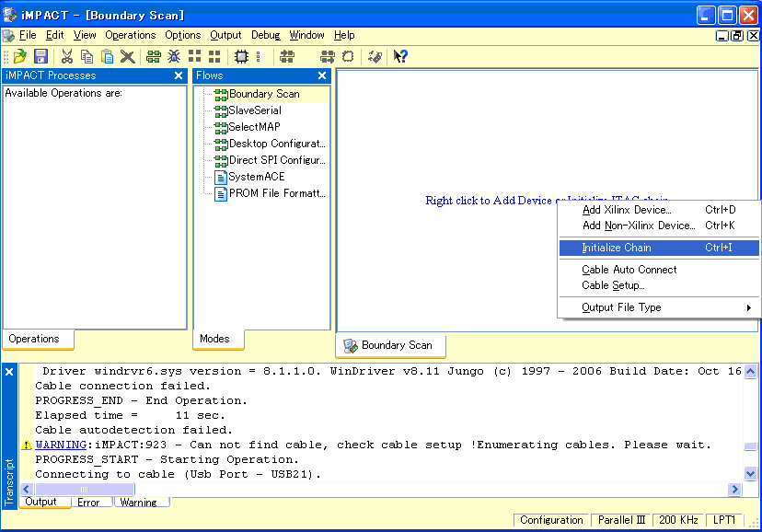Select Initialize Chain in the context menu
The image size is (762, 532).
(x=659, y=248)
